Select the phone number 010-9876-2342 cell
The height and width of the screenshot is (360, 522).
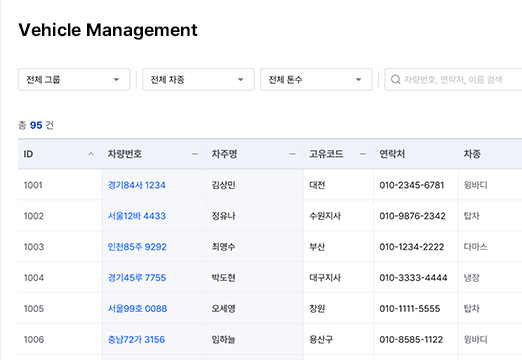coord(412,216)
